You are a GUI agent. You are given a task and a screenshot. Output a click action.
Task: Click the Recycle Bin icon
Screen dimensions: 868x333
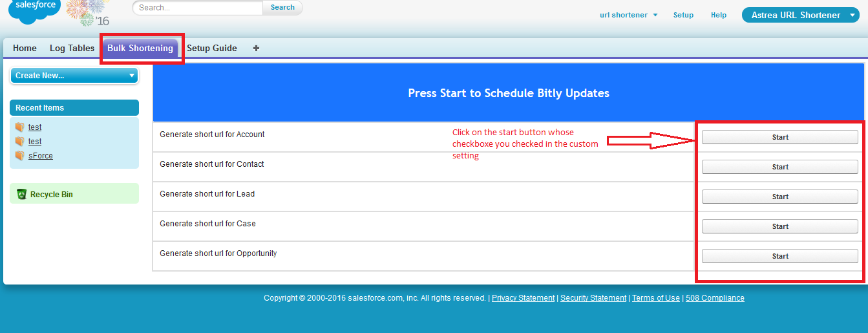[x=21, y=194]
